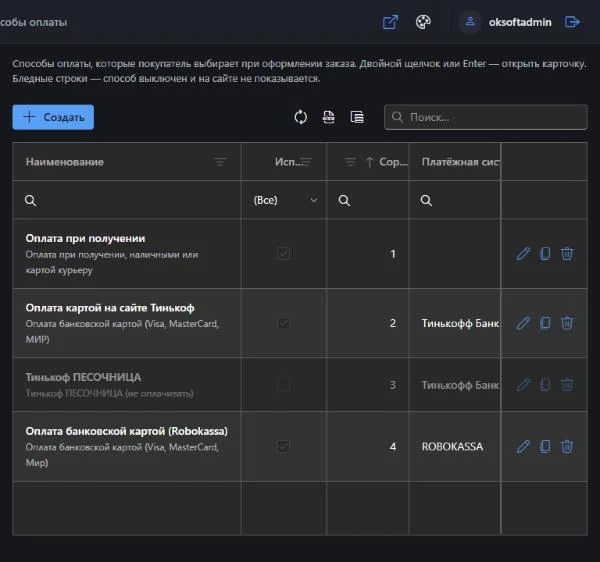
Task: Open filter menu for Исп. column
Action: pos(306,162)
